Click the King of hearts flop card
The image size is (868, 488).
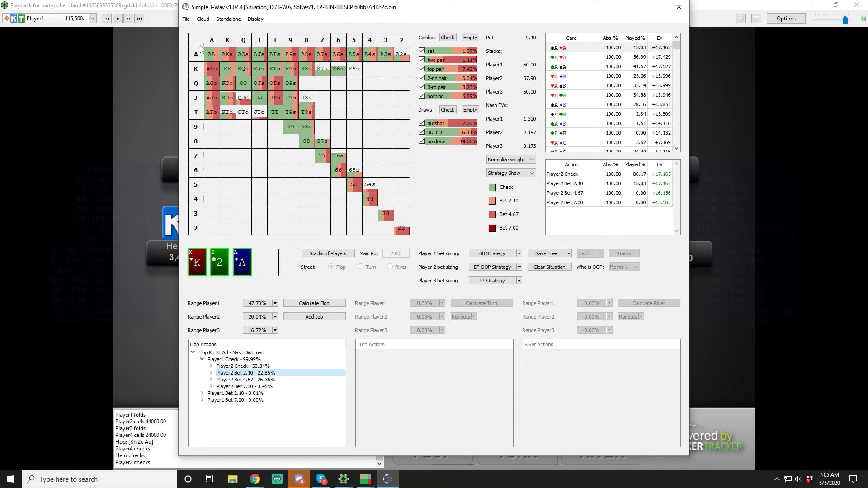tap(197, 262)
